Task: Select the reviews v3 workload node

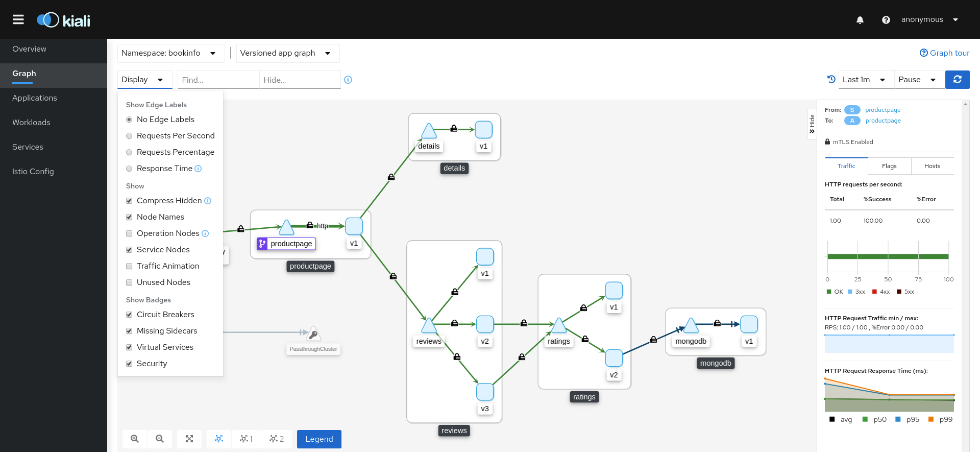Action: [485, 392]
